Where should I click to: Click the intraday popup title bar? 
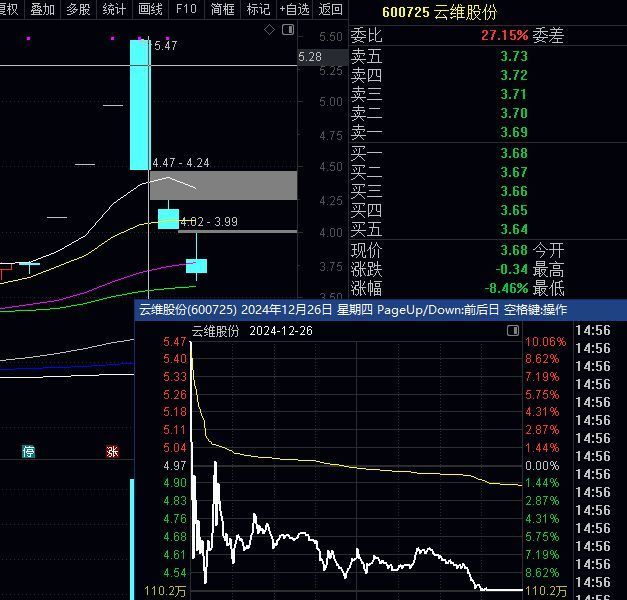coord(380,310)
